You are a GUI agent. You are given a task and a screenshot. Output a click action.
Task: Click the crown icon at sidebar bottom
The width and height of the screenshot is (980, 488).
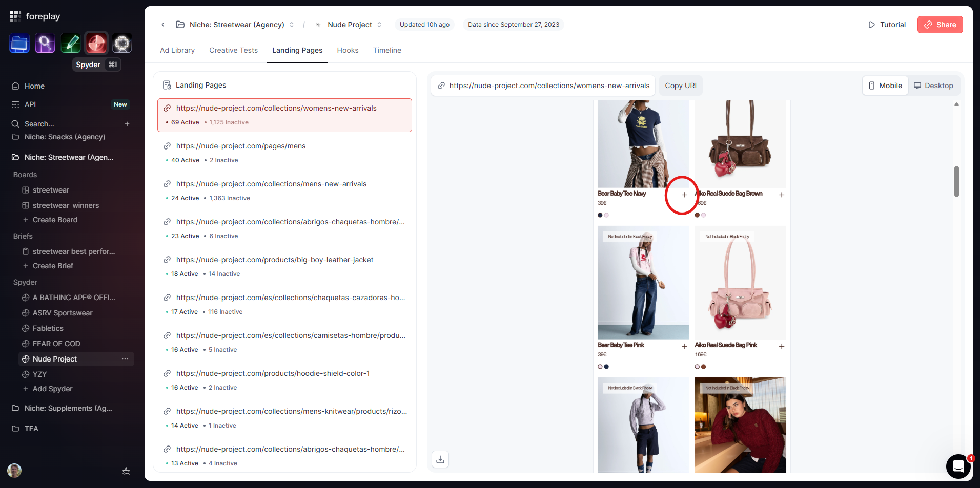pos(126,471)
